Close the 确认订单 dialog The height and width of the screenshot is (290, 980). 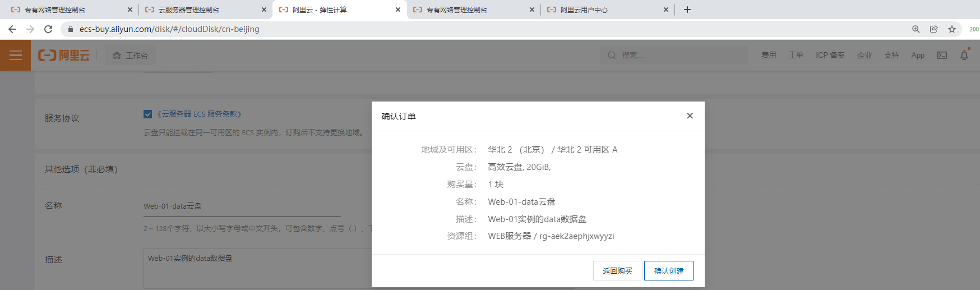coord(690,116)
